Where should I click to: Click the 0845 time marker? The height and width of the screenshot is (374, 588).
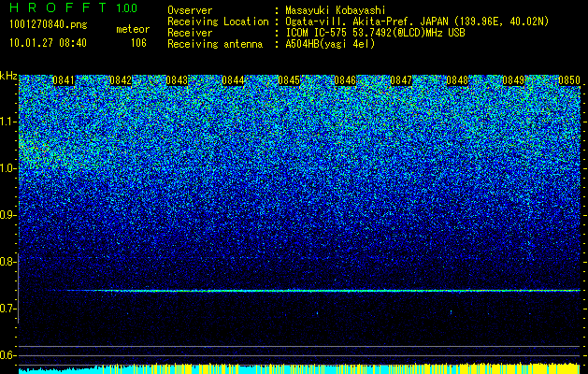coord(289,80)
